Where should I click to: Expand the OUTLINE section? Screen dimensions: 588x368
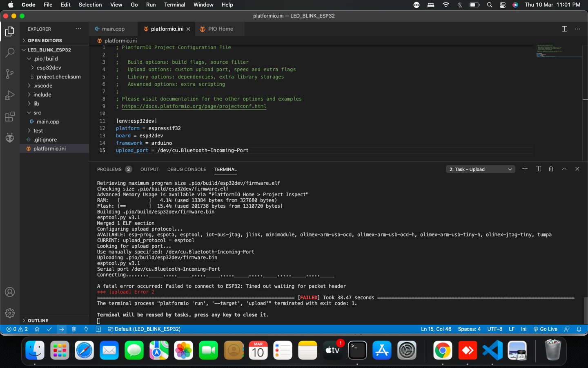54,321
